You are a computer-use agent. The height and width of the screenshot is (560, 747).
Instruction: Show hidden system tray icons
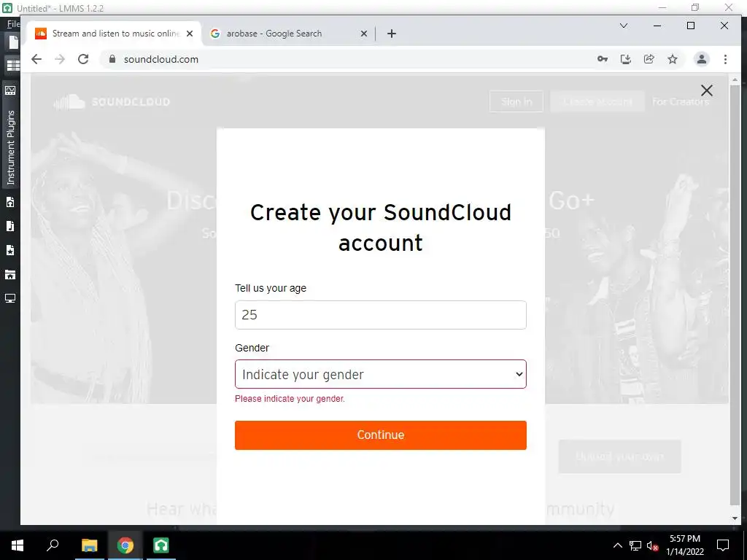coord(617,545)
